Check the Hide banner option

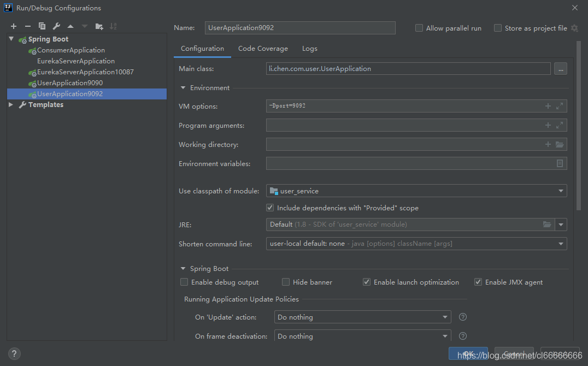(286, 282)
